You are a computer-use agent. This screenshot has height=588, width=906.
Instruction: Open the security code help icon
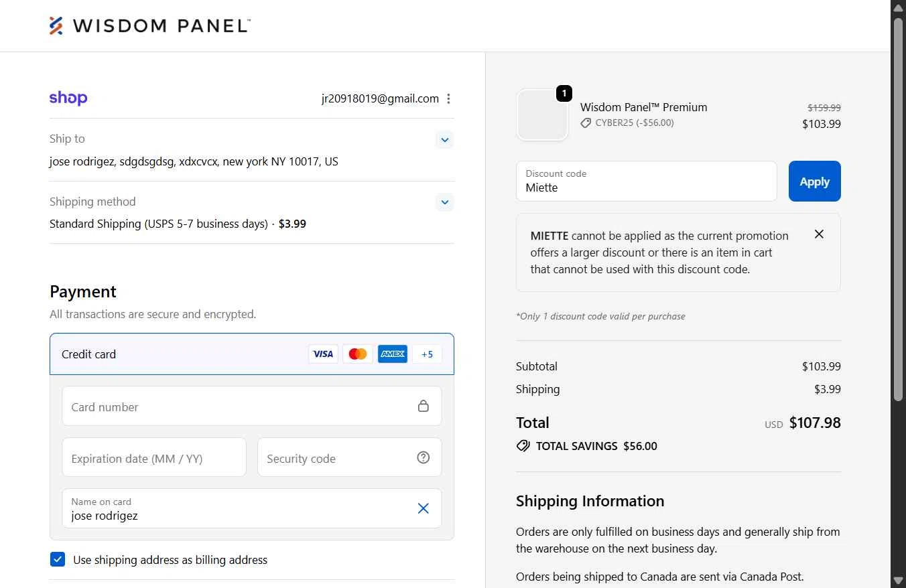424,457
